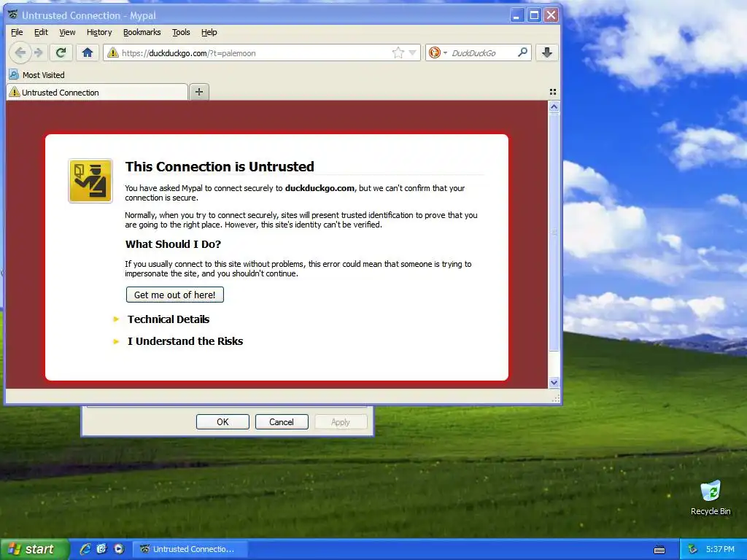Click the untrusted connection policeman icon
Viewport: 747px width, 560px height.
point(90,181)
